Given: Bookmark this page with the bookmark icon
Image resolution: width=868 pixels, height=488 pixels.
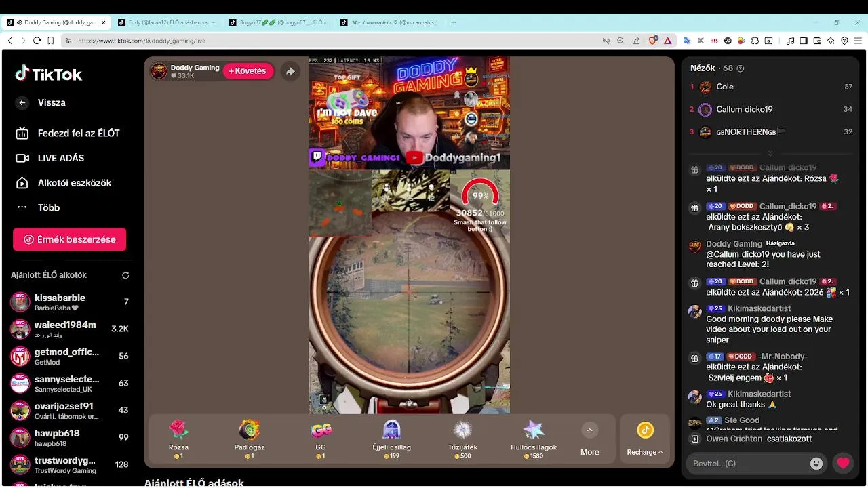Looking at the screenshot, I should [51, 41].
